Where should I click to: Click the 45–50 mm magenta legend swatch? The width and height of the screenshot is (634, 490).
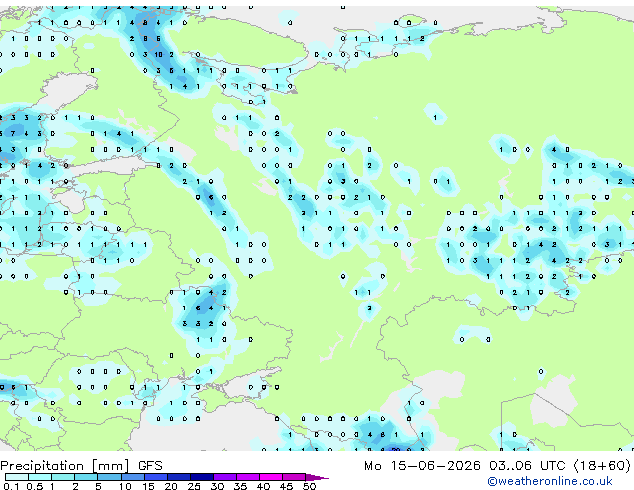294,477
